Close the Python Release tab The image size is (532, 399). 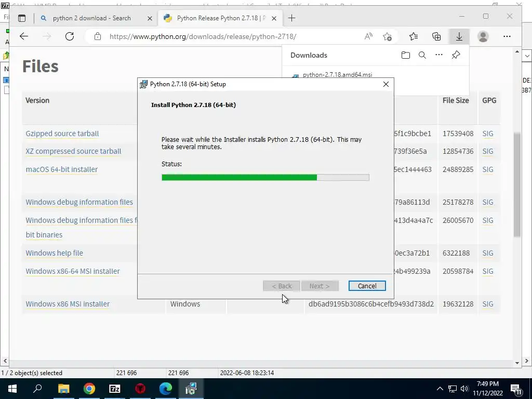click(274, 18)
